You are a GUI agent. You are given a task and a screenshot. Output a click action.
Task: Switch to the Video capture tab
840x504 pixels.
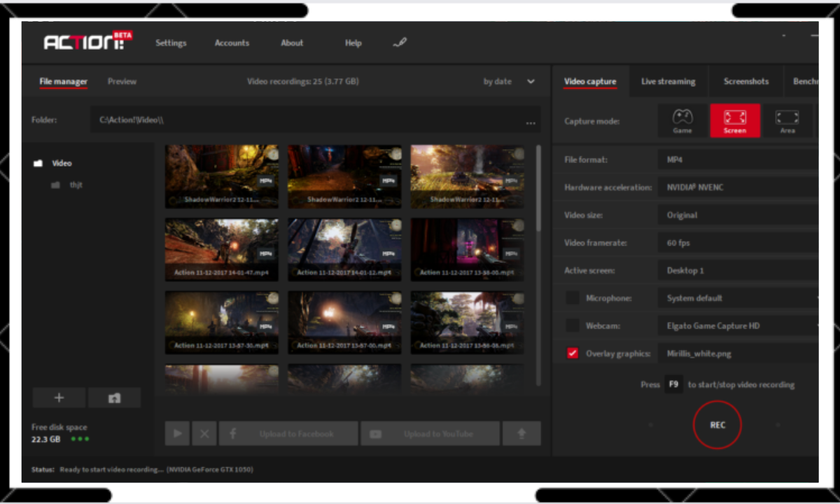click(590, 82)
